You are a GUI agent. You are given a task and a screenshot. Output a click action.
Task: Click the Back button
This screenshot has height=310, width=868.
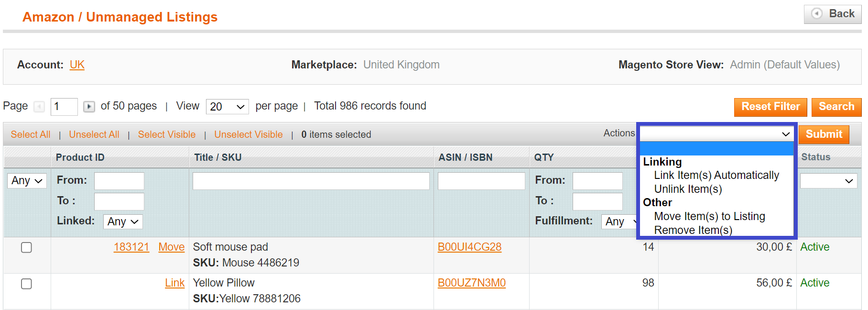[x=833, y=14]
